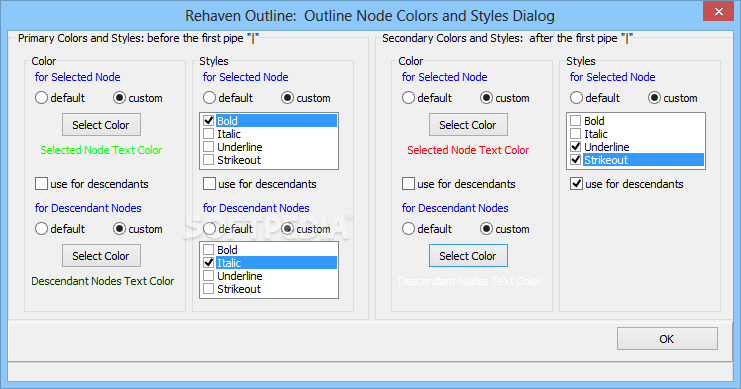Check Underline in primary Descendant Nodes styles
Screen dimensions: 741x389
(208, 276)
